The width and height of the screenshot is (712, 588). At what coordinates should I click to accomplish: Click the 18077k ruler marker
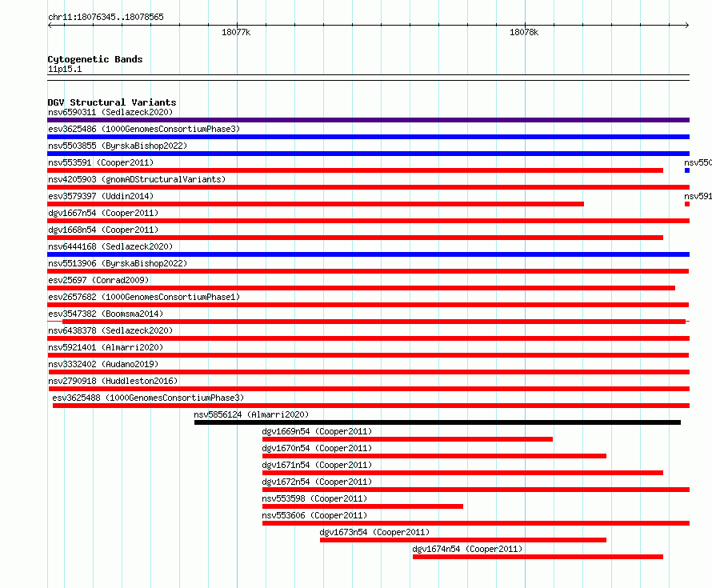[236, 32]
